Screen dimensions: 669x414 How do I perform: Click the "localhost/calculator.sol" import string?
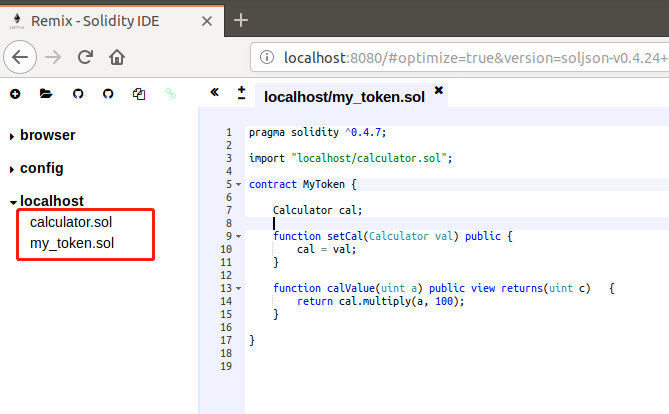tap(369, 158)
